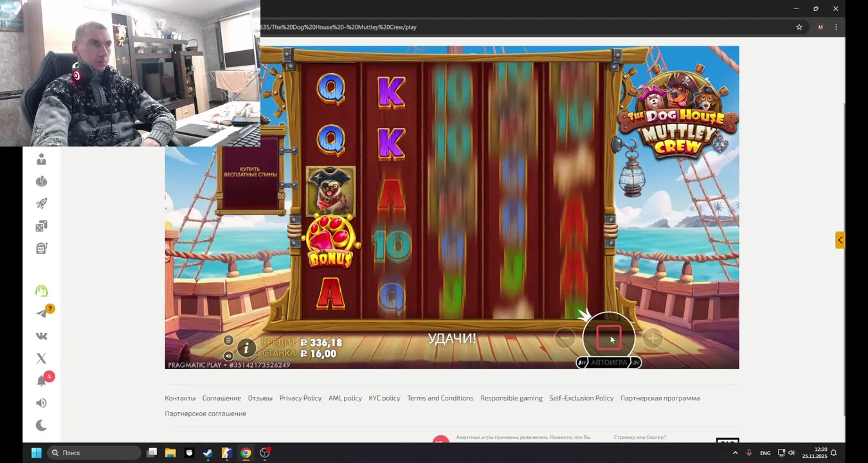Open notifications bell with 4 badge
The height and width of the screenshot is (463, 868).
click(42, 381)
